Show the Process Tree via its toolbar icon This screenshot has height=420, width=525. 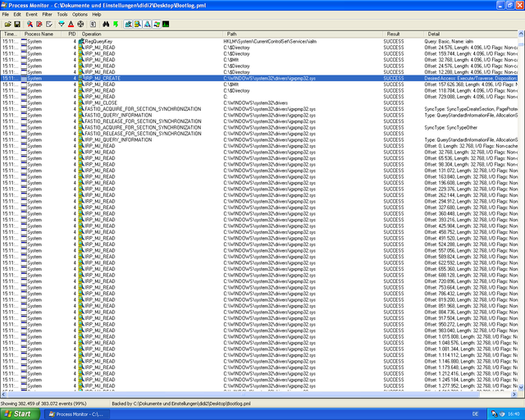(x=93, y=24)
